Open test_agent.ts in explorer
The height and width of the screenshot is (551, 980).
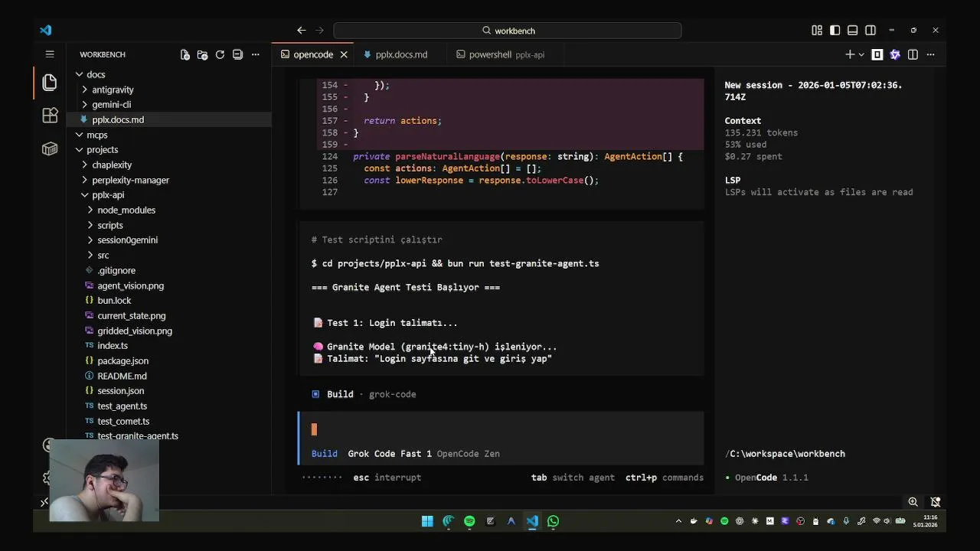tap(168, 406)
